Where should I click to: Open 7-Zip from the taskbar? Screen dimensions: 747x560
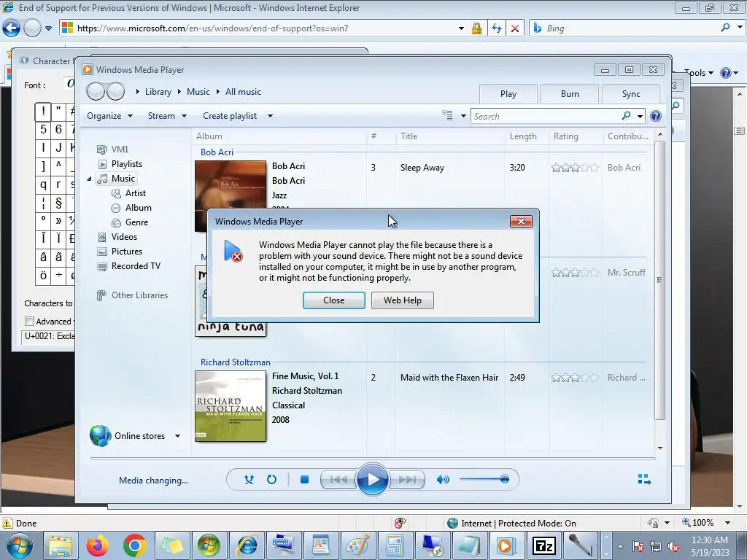coord(543,545)
